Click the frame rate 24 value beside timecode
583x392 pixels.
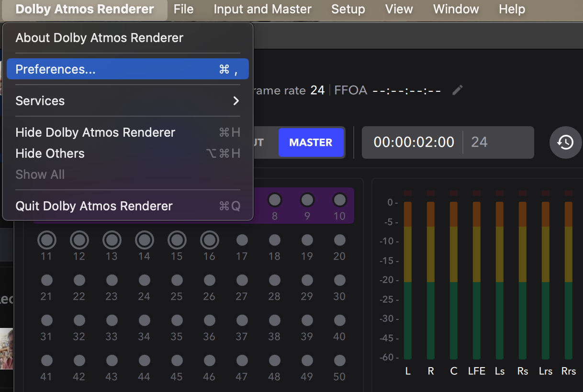click(x=480, y=142)
